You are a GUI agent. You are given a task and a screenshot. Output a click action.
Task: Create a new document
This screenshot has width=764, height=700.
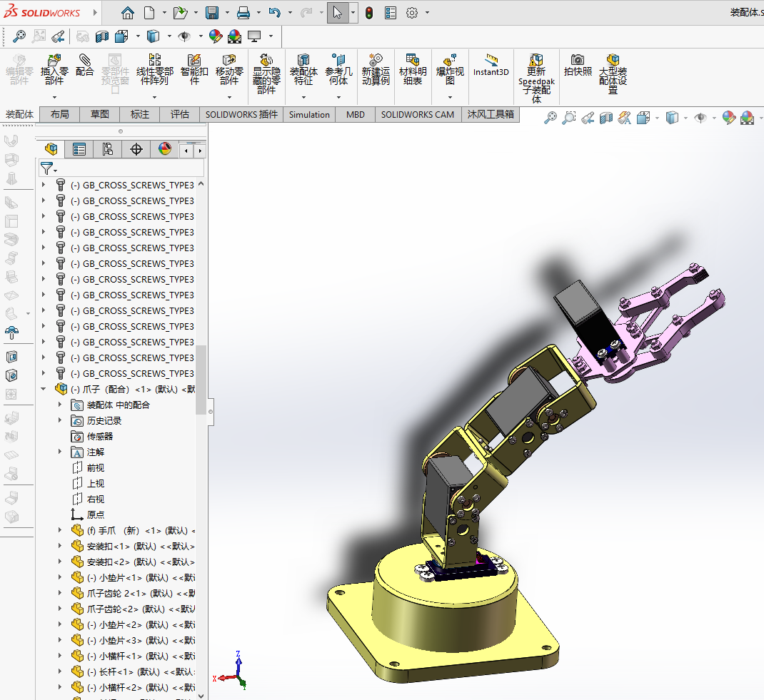(149, 13)
